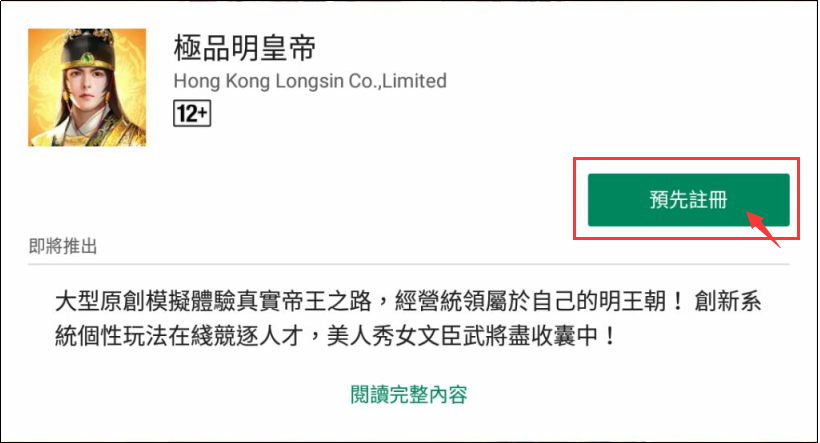
Task: Select the phrase 統個性玩法在綫競逐人才
Action: [179, 336]
